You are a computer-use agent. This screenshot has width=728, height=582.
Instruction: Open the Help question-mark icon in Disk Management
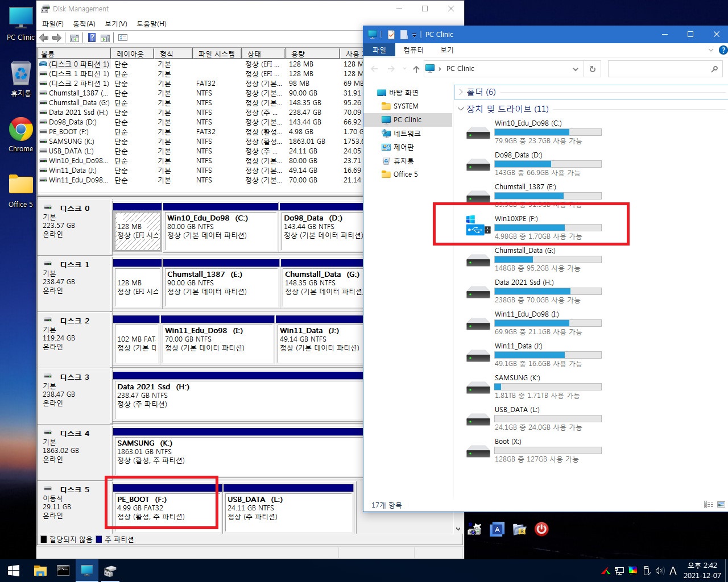click(92, 38)
